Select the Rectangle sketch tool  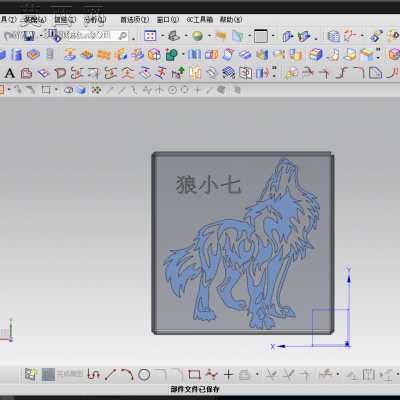pos(194,375)
